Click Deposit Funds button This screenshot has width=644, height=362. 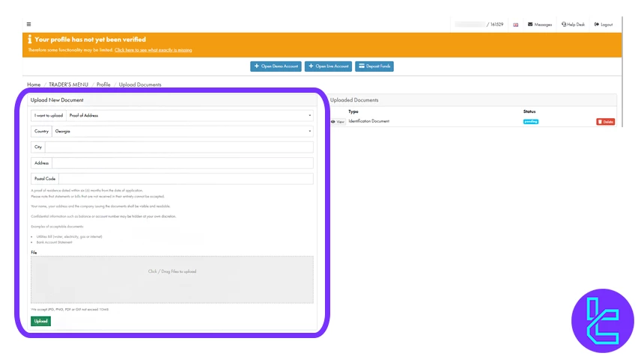374,66
